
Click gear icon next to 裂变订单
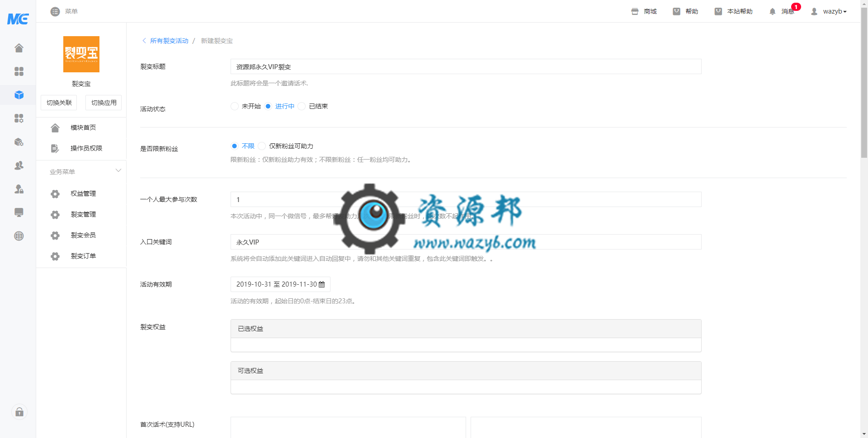55,256
